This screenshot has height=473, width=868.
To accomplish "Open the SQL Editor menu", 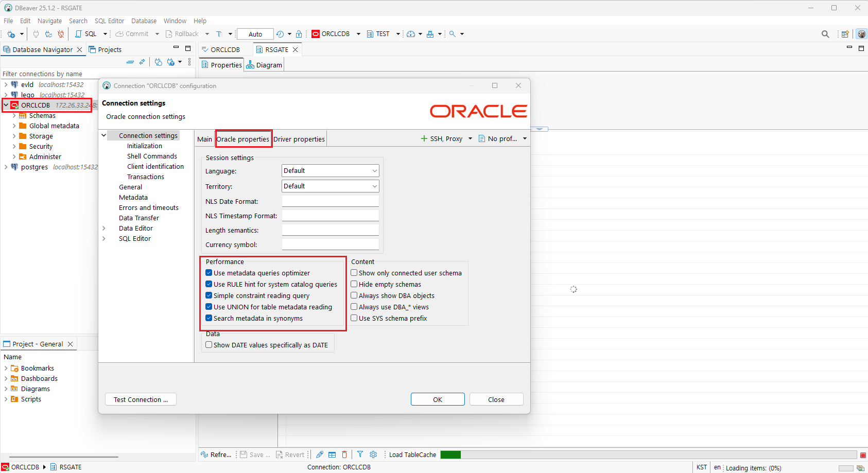I will pos(110,21).
